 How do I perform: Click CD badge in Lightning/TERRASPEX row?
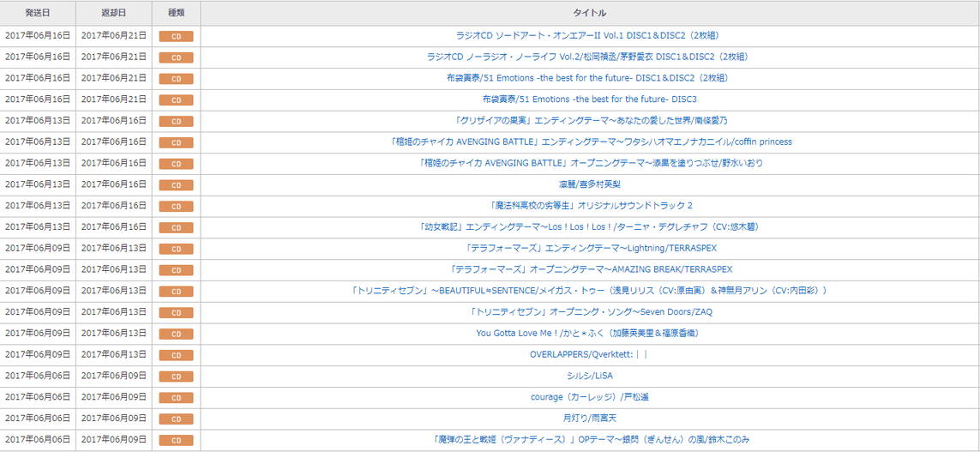click(177, 250)
